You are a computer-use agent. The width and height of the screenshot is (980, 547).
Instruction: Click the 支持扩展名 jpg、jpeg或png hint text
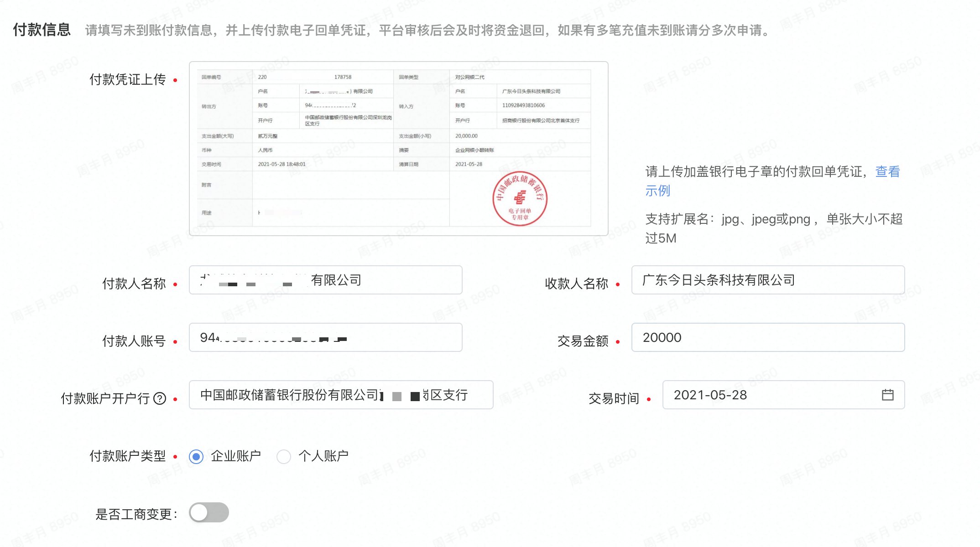point(774,228)
